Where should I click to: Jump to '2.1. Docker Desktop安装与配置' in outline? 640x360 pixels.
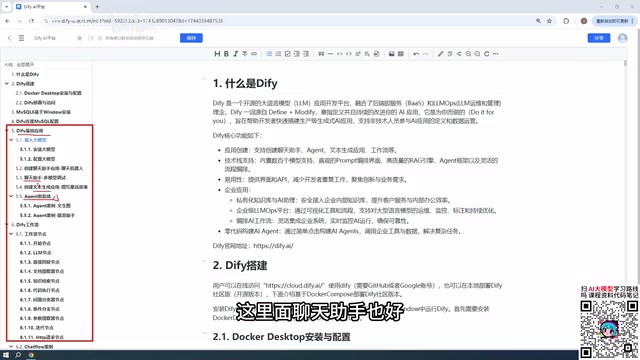pyautogui.click(x=48, y=93)
